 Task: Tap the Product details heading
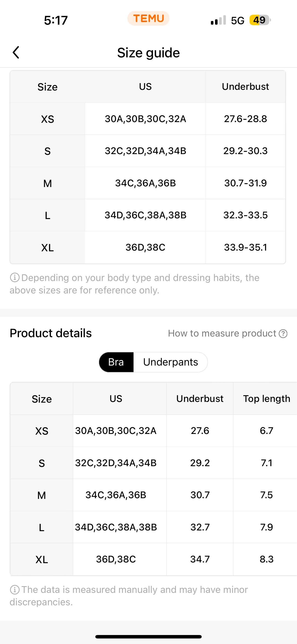(51, 333)
